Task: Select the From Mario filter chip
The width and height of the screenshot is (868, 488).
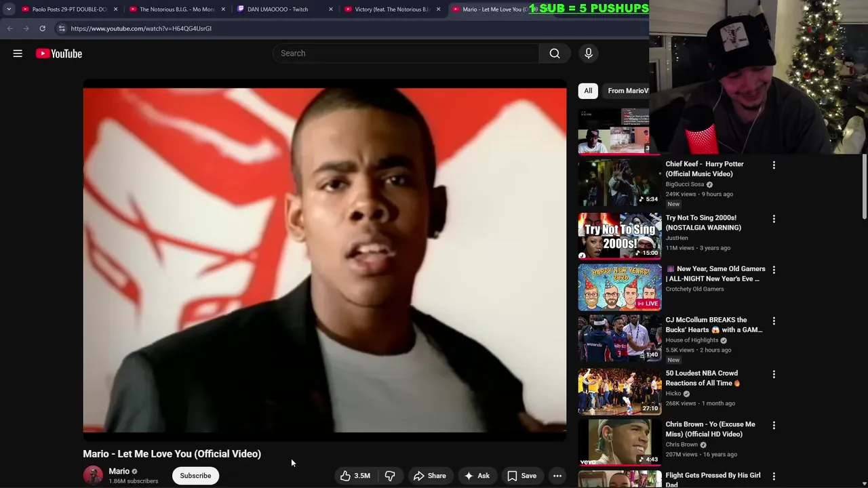Action: point(626,91)
